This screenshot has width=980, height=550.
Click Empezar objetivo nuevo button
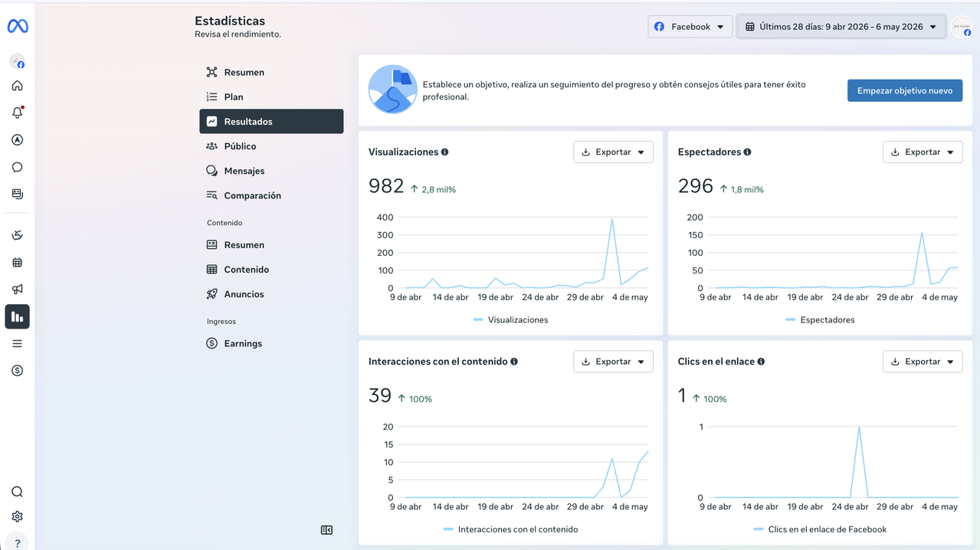click(x=905, y=90)
